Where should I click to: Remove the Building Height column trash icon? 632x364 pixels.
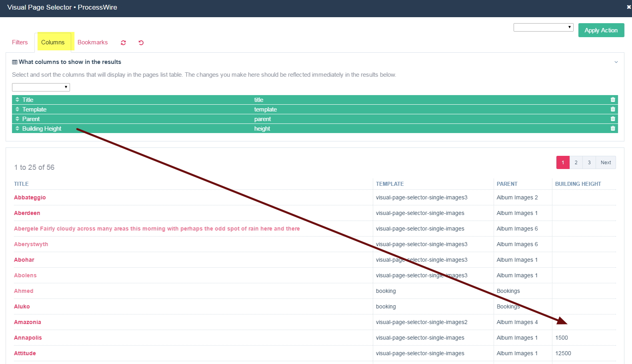pyautogui.click(x=613, y=129)
